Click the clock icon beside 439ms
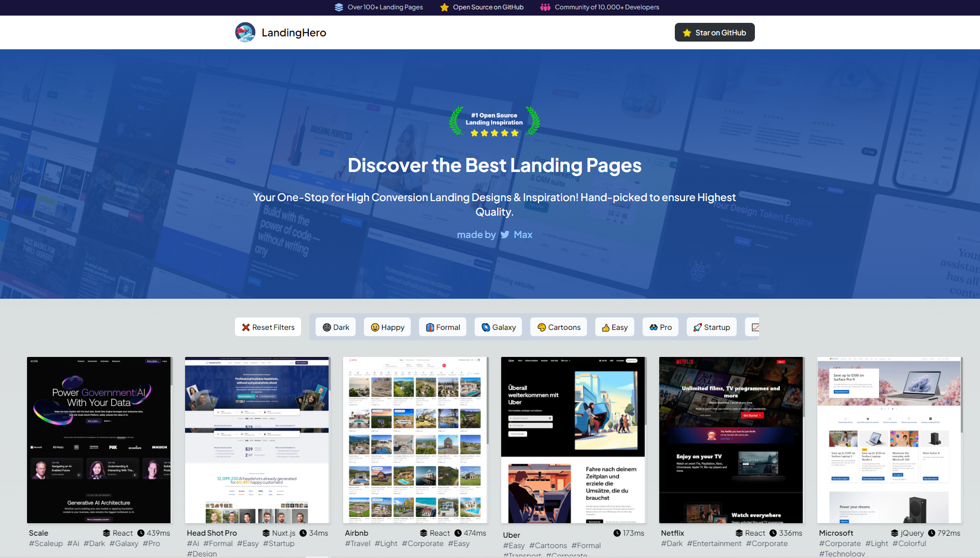The image size is (980, 558). click(141, 533)
